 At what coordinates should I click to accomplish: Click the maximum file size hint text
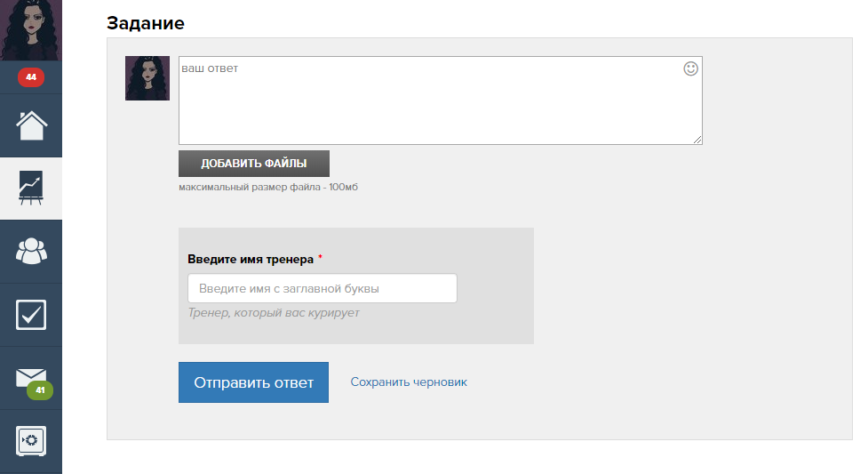coord(267,188)
